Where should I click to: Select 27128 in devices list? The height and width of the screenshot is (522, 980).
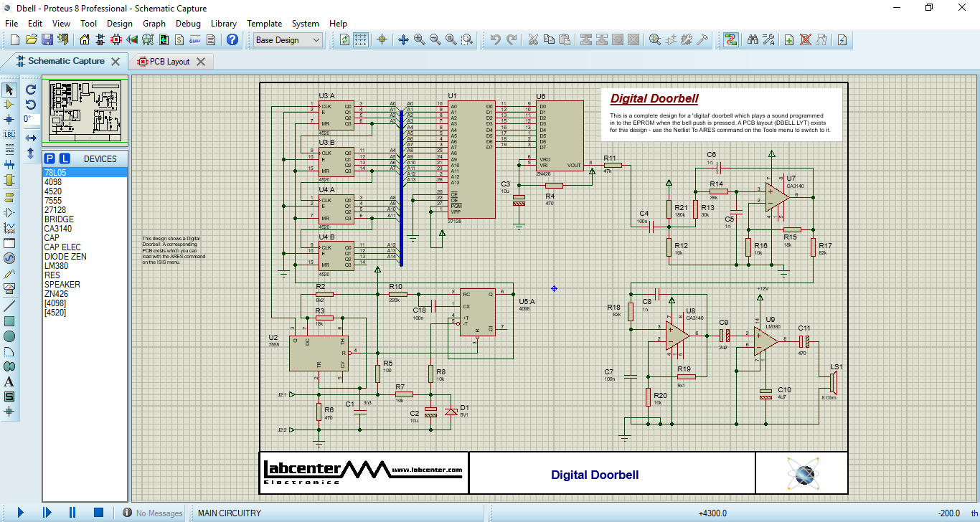[x=85, y=210]
